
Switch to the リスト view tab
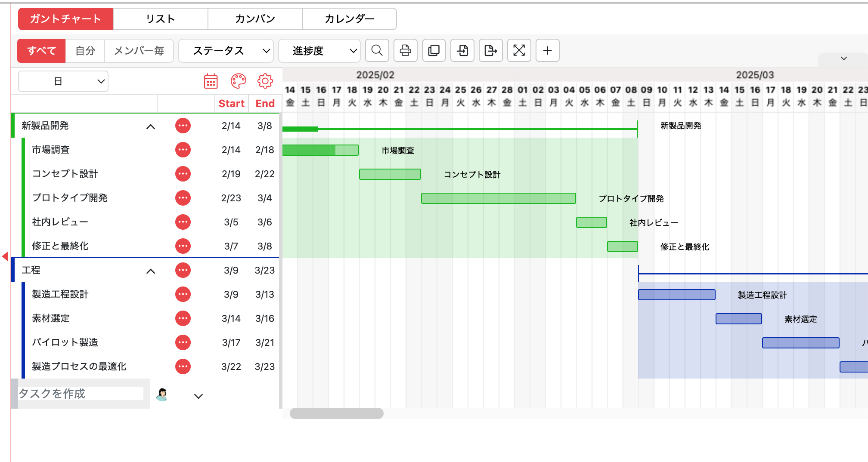point(160,18)
